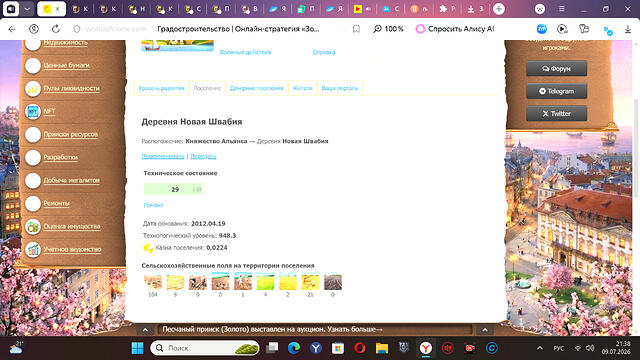Click the browser back arrow

click(12, 29)
